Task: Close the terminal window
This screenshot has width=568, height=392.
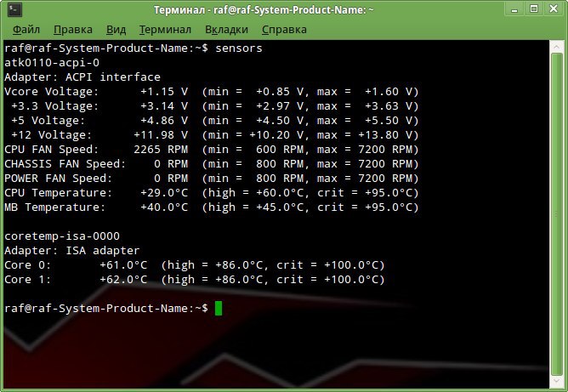Action: click(x=554, y=9)
